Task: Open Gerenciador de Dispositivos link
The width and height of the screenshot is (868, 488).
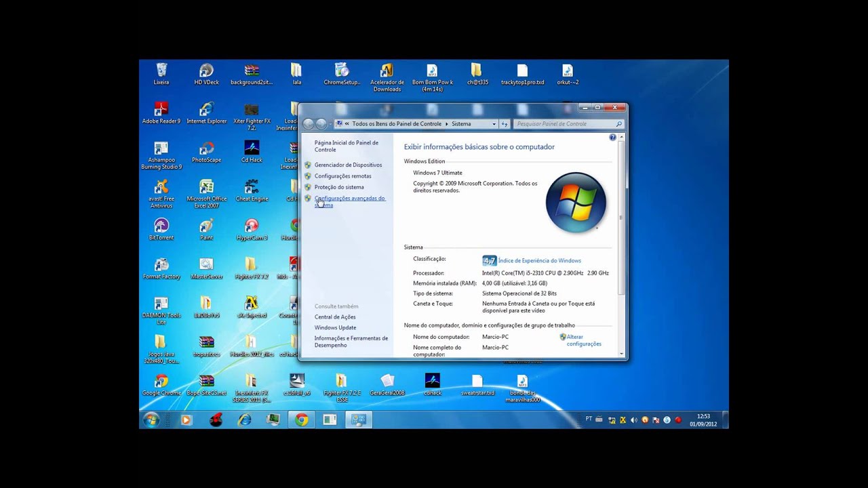Action: pos(348,165)
